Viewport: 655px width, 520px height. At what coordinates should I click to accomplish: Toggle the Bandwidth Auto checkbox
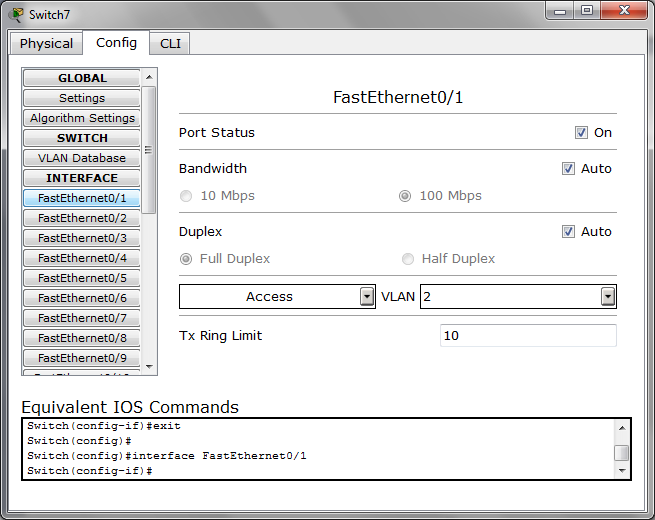pyautogui.click(x=568, y=169)
